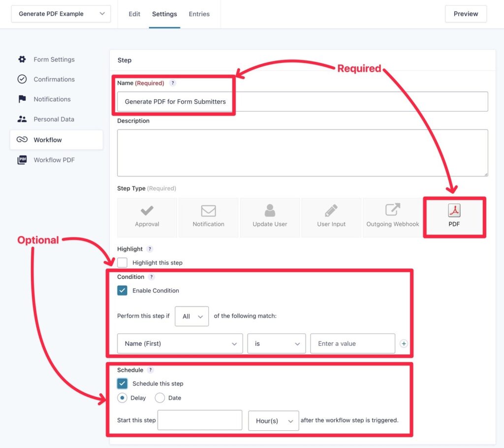Screen dimensions: 504x448
Task: Choose the Update User step type
Action: pyautogui.click(x=270, y=217)
